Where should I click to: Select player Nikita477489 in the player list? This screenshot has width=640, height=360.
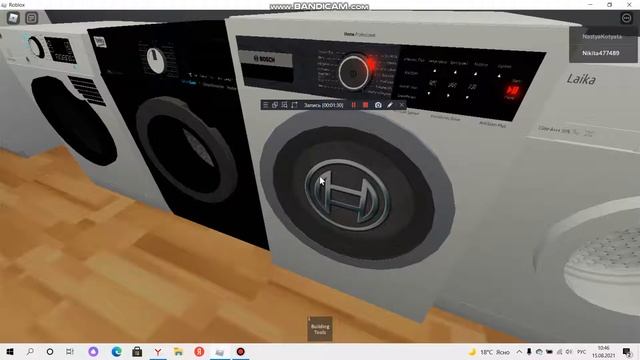click(600, 53)
